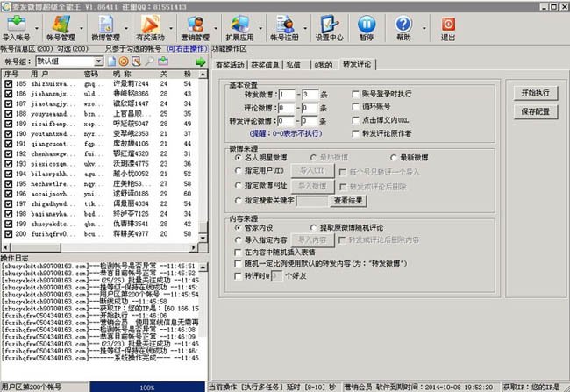The image size is (570, 392).
Task: Switch to the @我的 tab
Action: [x=324, y=65]
